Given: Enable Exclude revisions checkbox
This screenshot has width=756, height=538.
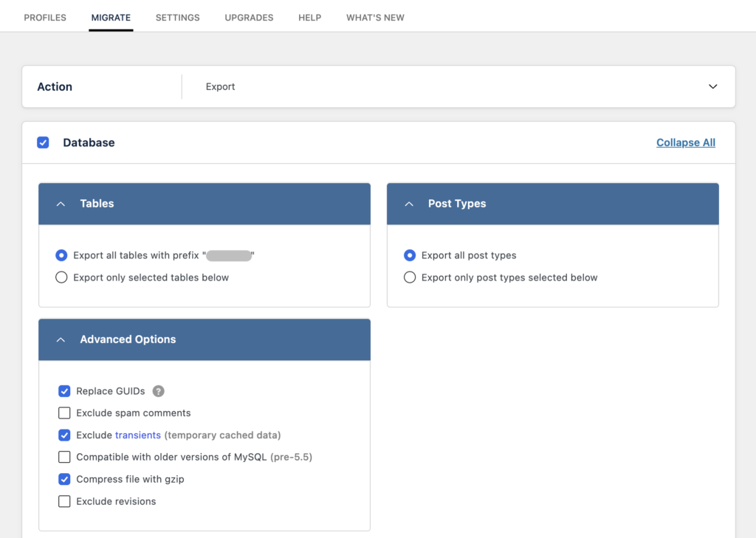Looking at the screenshot, I should (64, 501).
